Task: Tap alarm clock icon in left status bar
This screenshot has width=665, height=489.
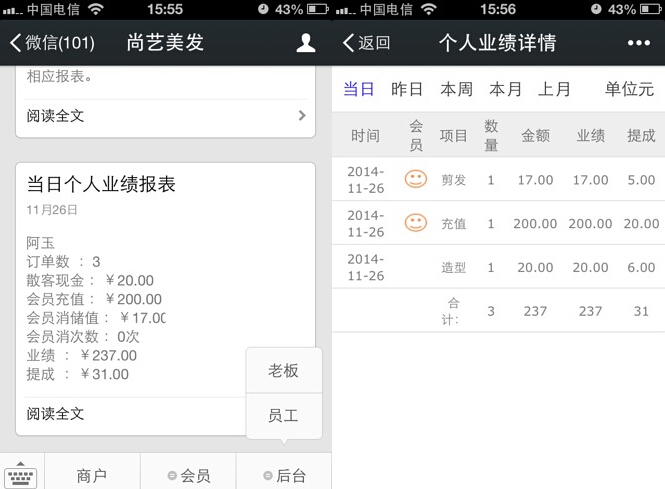Action: pos(263,9)
